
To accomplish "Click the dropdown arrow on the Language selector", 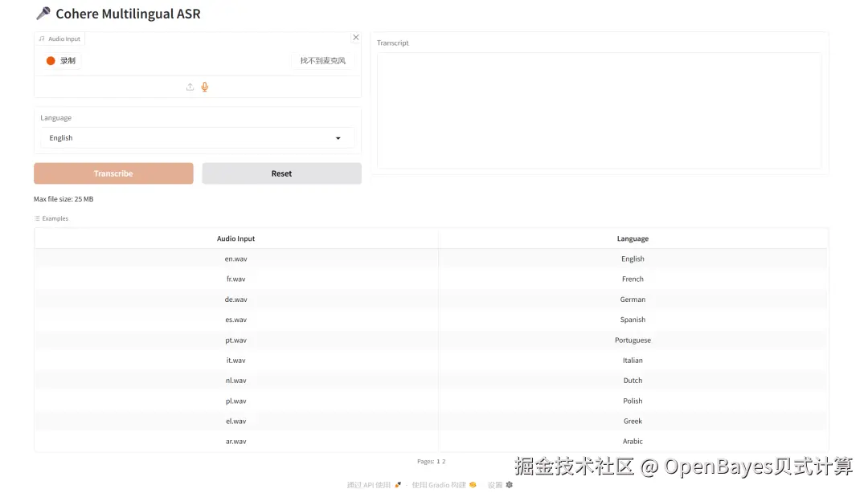I will pos(338,137).
